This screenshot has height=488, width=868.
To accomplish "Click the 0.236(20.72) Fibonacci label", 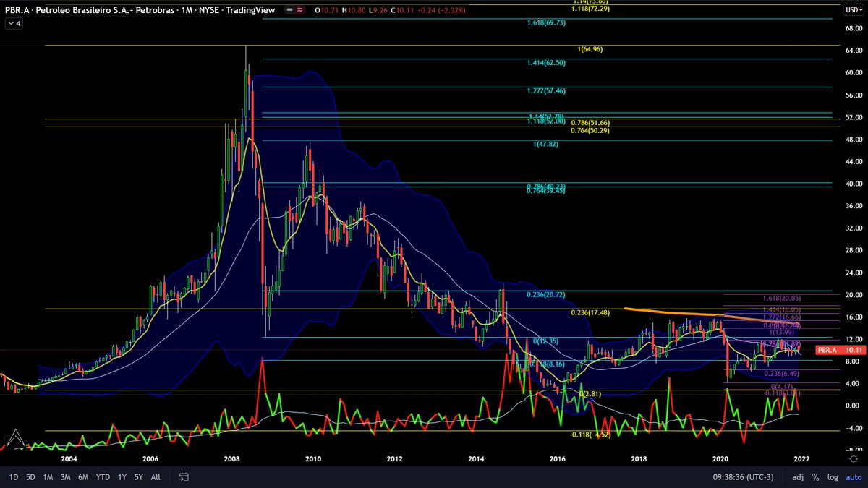I will pos(547,295).
